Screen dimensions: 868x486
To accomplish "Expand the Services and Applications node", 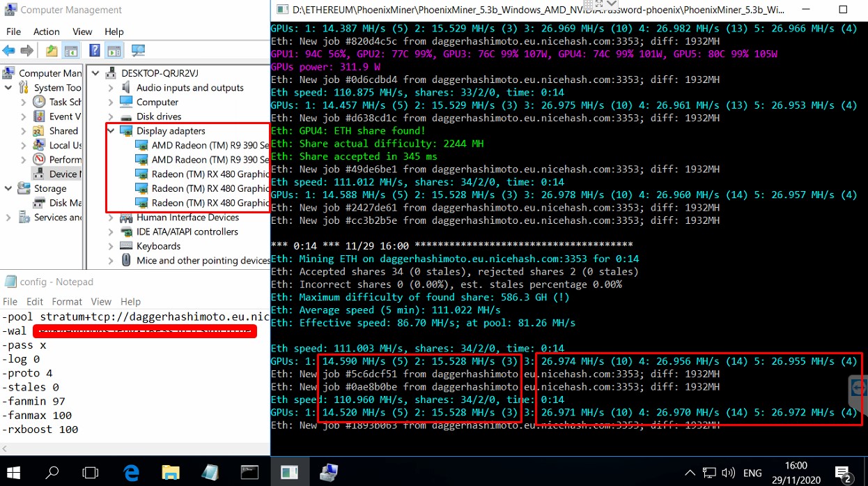I will pyautogui.click(x=8, y=218).
